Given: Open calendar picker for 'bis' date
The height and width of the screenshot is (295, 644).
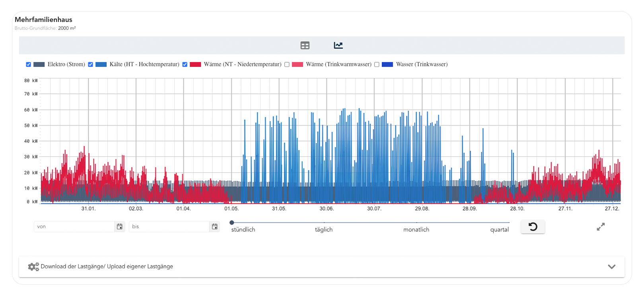Looking at the screenshot, I should [215, 227].
